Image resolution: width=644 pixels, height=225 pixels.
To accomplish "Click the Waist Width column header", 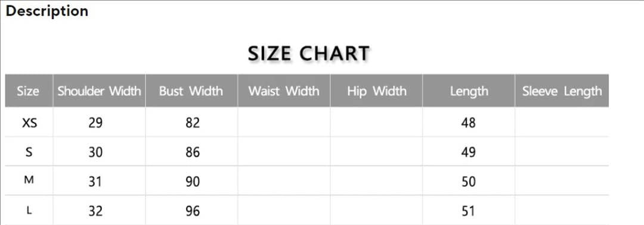I will pos(284,90).
